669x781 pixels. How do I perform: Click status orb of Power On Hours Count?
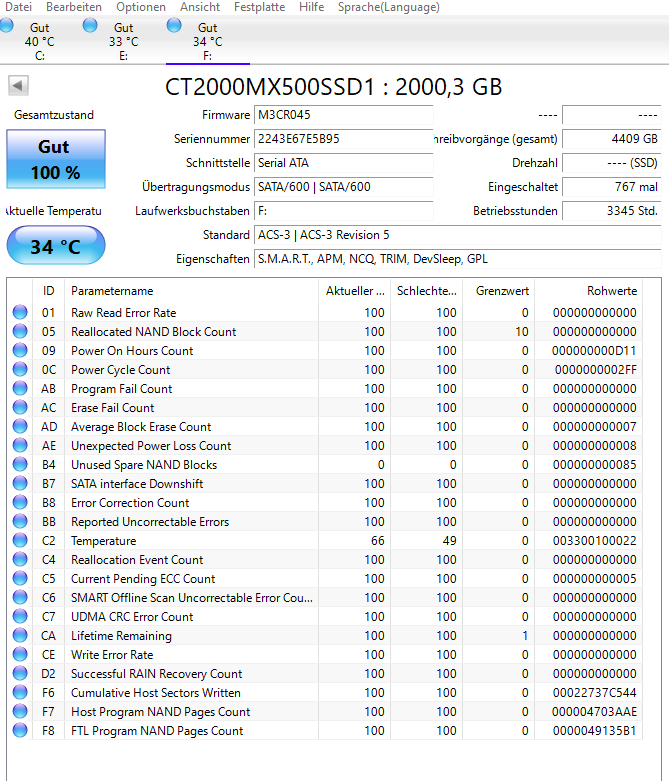tap(20, 350)
